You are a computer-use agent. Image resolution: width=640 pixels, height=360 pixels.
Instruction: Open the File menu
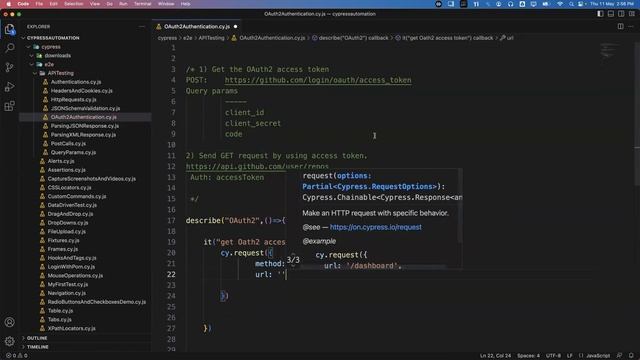pos(39,4)
